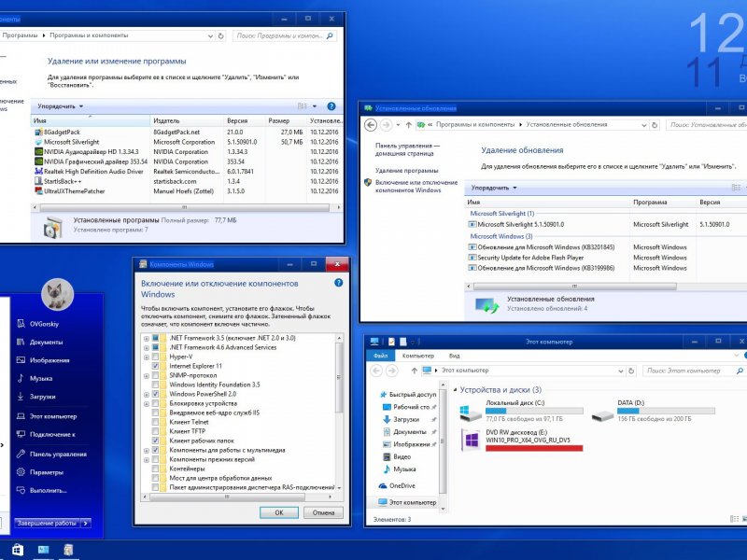Open shutdown options arrow in Start menu
747x560 pixels.
86,523
